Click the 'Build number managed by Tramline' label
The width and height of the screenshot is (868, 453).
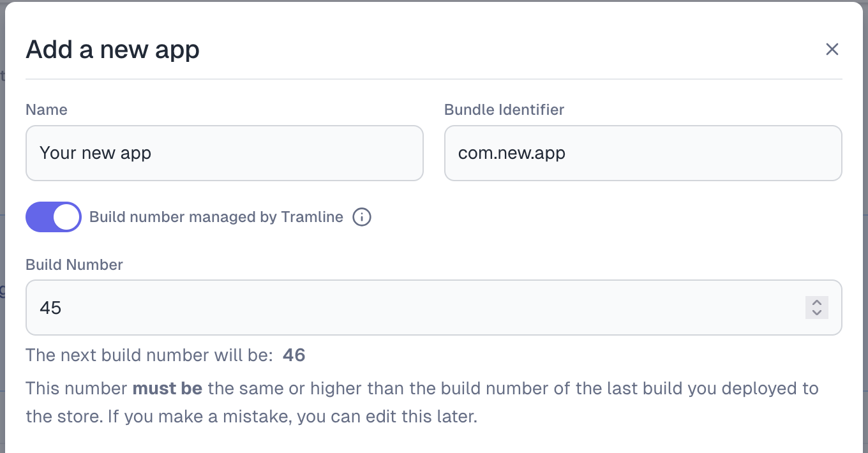click(217, 217)
